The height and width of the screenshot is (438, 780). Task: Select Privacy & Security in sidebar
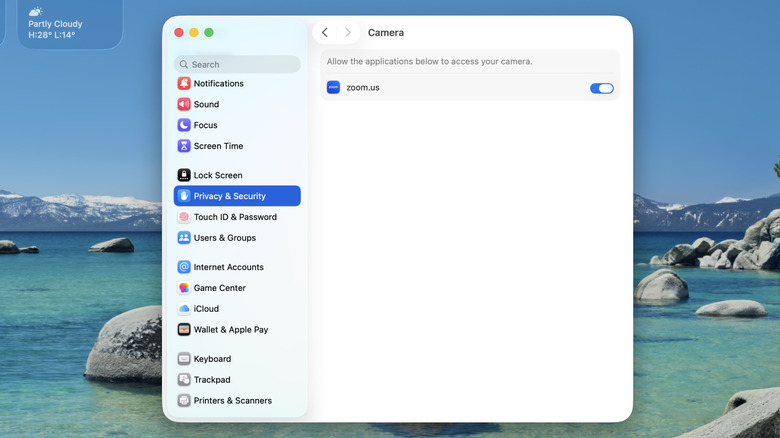pyautogui.click(x=237, y=196)
